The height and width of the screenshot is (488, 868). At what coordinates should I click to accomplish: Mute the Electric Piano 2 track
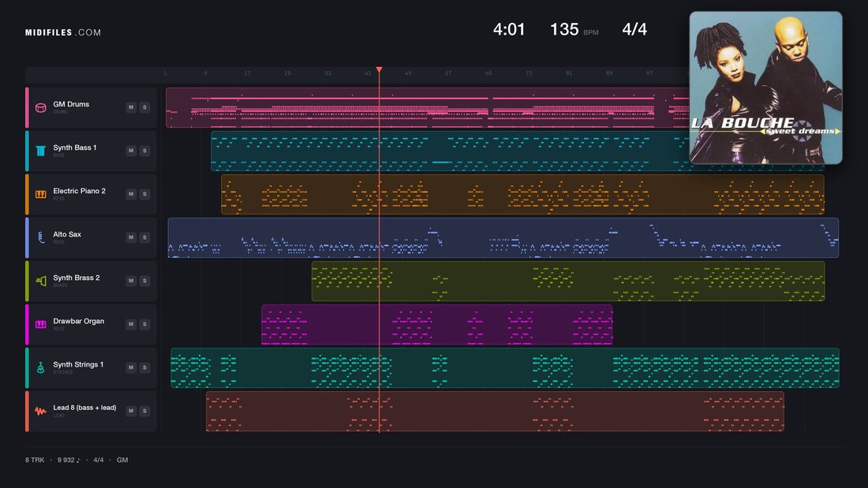coord(131,194)
